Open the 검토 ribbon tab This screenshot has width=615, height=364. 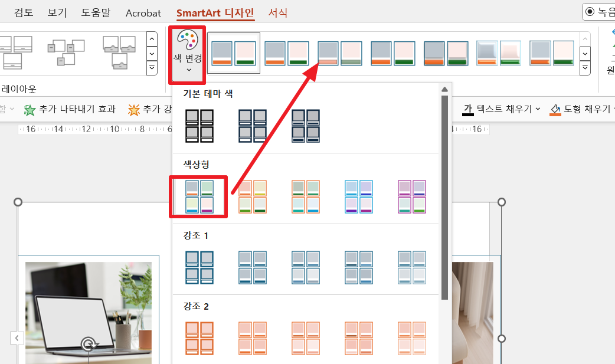pos(24,12)
